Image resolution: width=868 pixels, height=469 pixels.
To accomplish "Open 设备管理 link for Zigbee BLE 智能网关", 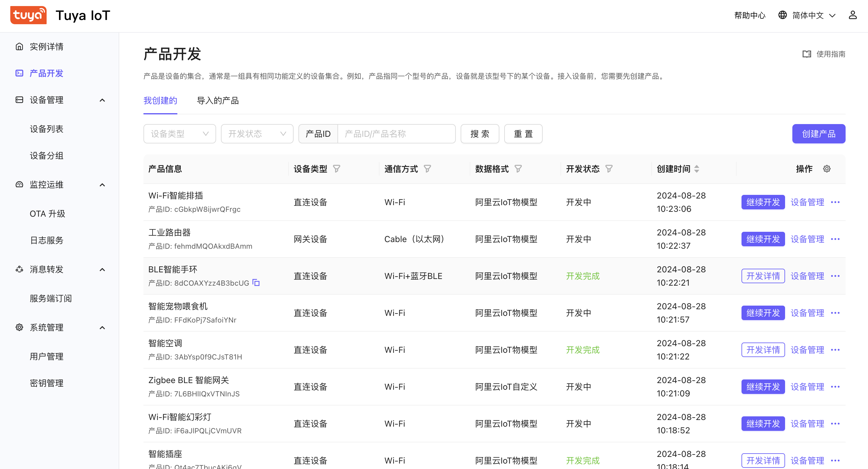I will (807, 387).
